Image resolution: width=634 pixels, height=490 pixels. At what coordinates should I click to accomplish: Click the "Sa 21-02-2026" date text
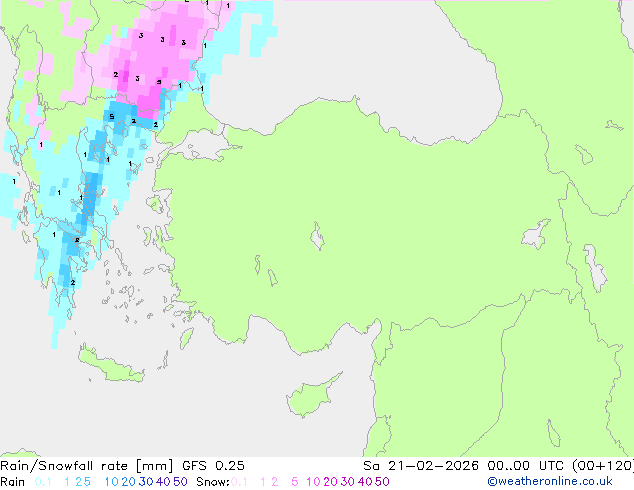421,466
